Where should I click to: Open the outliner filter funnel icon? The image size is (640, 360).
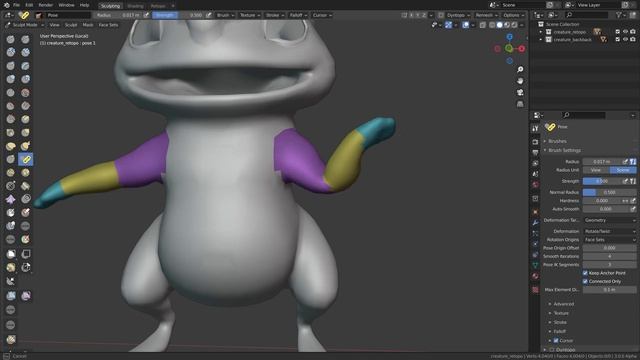618,15
